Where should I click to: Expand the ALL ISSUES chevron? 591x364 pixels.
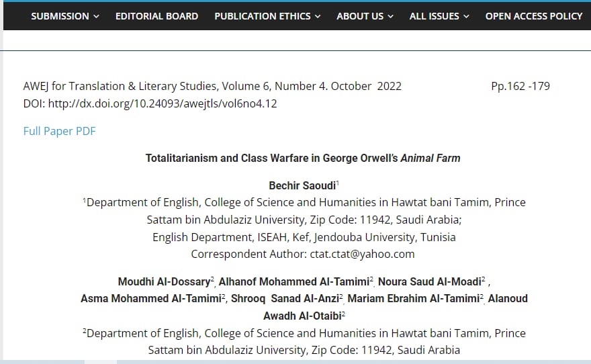pos(467,16)
